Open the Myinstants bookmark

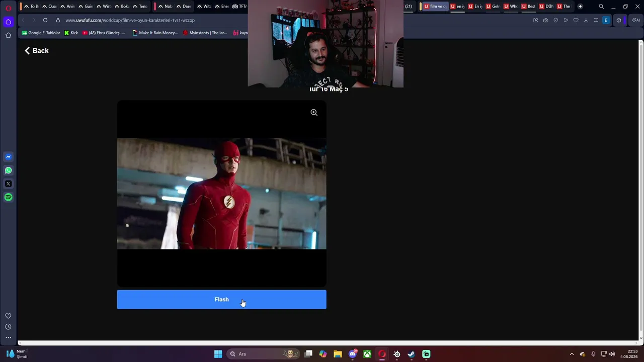click(x=205, y=33)
